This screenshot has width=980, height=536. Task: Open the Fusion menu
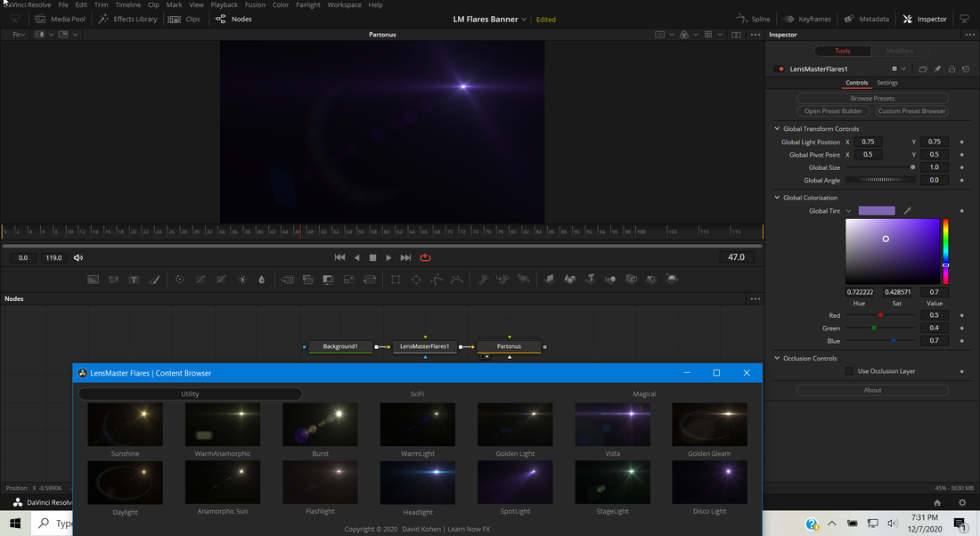(255, 4)
